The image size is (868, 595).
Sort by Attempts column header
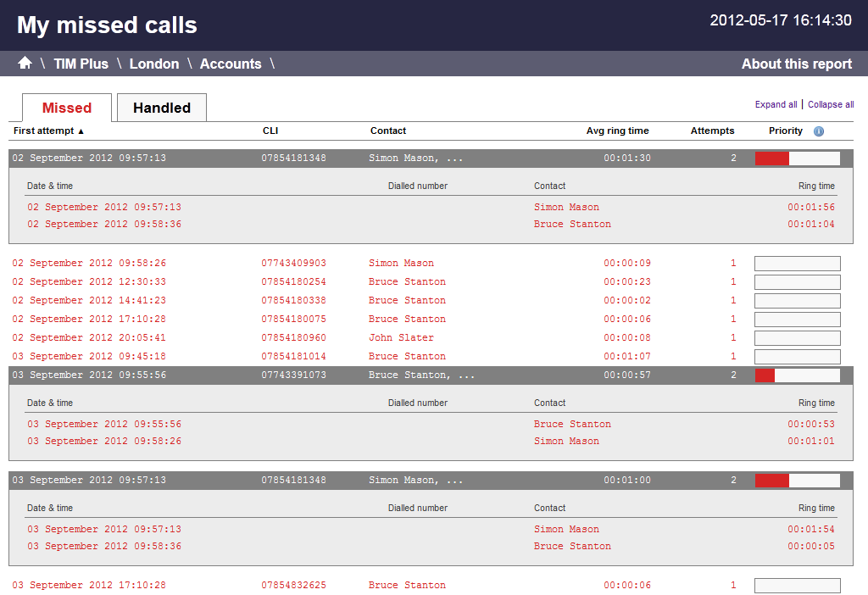tap(712, 131)
